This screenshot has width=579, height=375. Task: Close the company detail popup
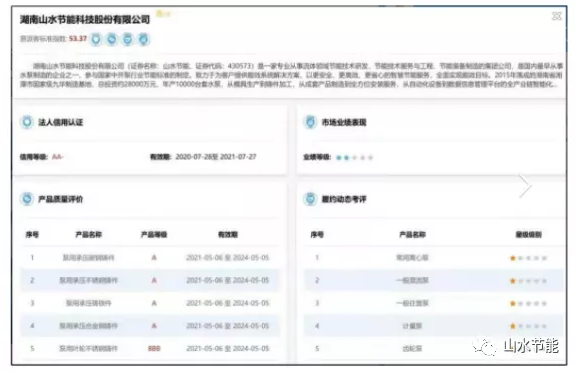(x=556, y=16)
